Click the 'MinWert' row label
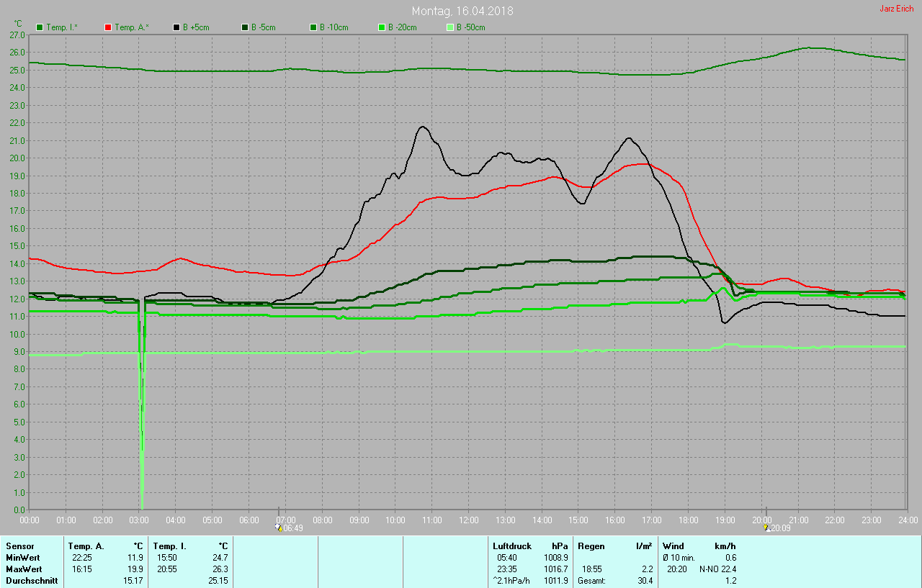This screenshot has width=922, height=588. click(x=22, y=558)
